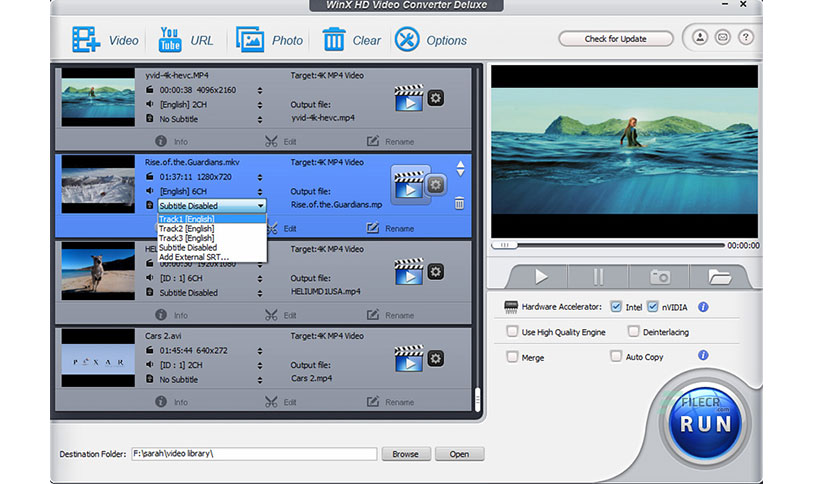Open gear settings for yvid-4k-hevc.MP4
This screenshot has height=484, width=836.
(x=436, y=98)
